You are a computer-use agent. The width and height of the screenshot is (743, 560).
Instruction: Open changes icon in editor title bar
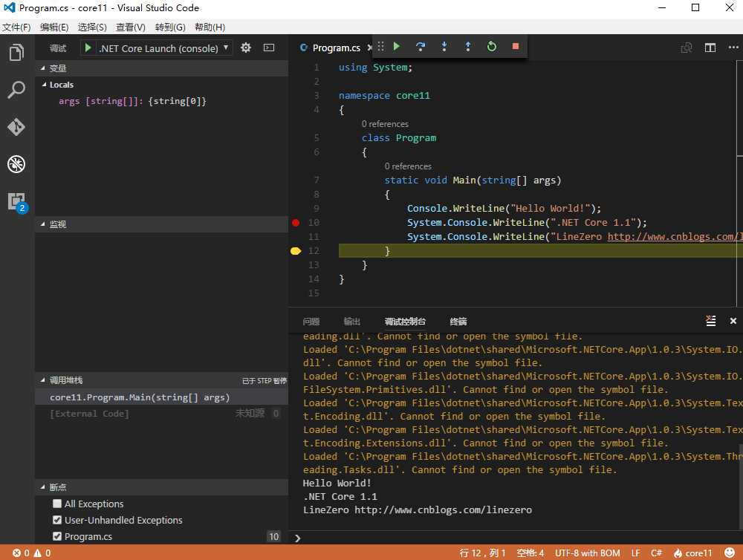[687, 48]
